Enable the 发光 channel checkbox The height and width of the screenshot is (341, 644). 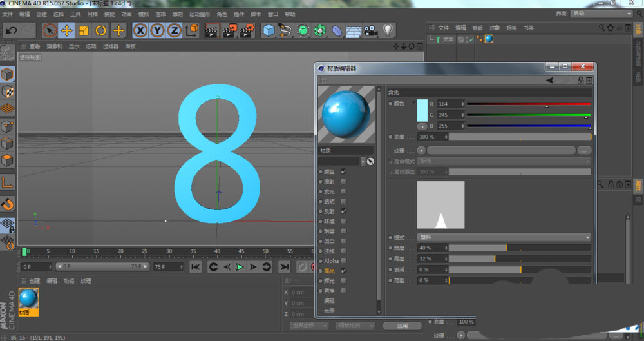click(x=343, y=191)
